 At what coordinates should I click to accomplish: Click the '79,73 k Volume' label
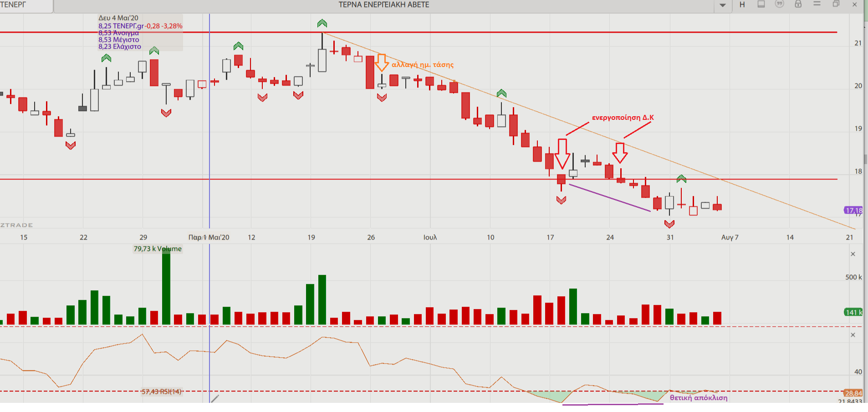(158, 249)
